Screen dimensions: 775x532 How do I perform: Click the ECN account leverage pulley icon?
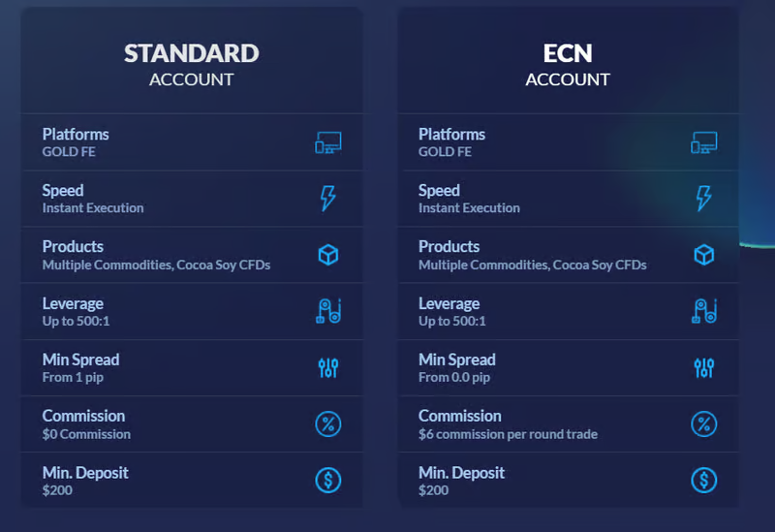(x=704, y=311)
